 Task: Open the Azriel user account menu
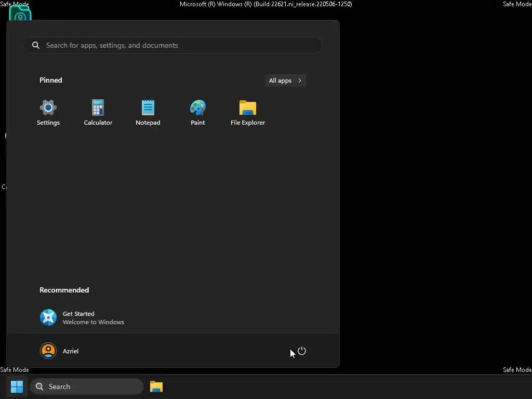click(59, 351)
